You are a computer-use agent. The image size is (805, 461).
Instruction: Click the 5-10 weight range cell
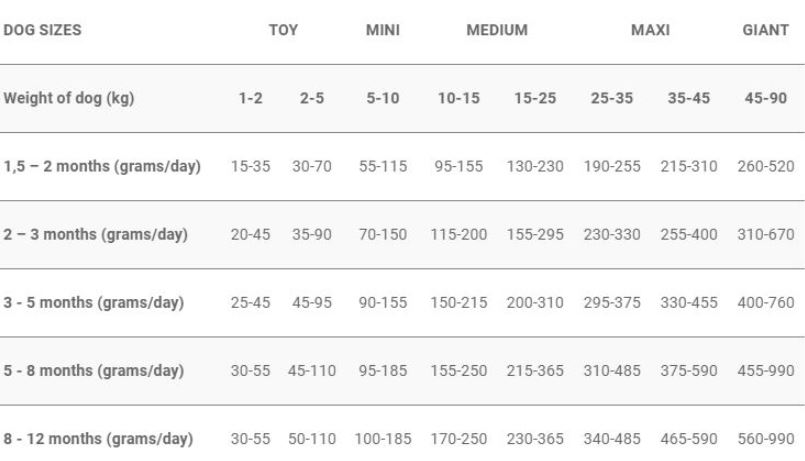[382, 98]
